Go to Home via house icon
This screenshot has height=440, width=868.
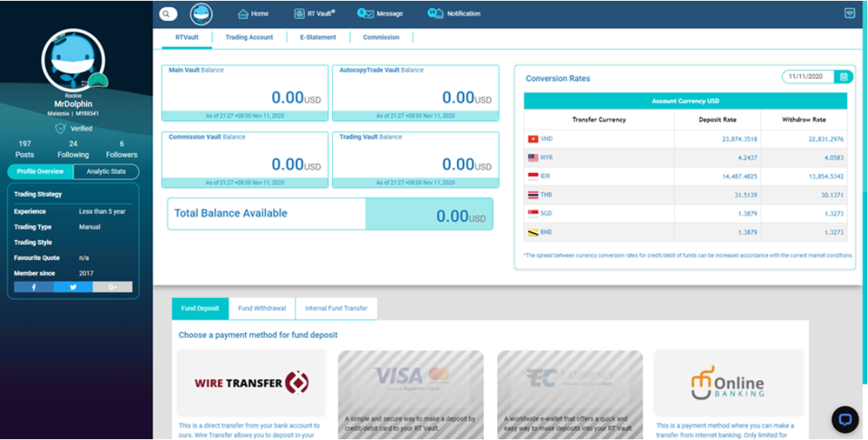click(243, 14)
